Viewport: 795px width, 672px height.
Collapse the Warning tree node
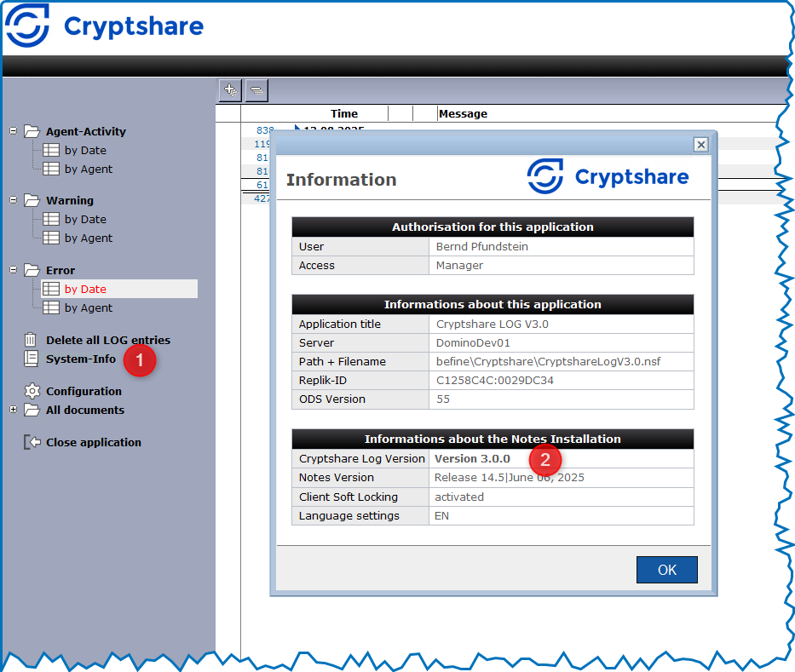pos(13,200)
